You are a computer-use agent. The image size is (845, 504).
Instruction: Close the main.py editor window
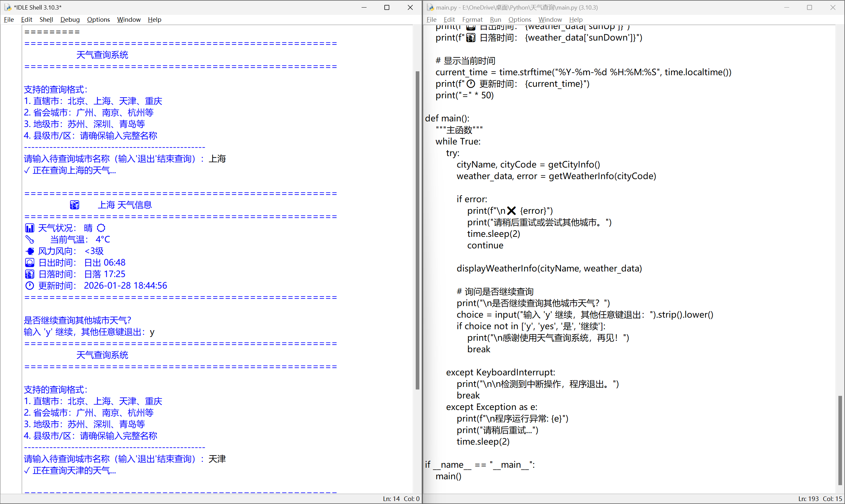coord(833,7)
